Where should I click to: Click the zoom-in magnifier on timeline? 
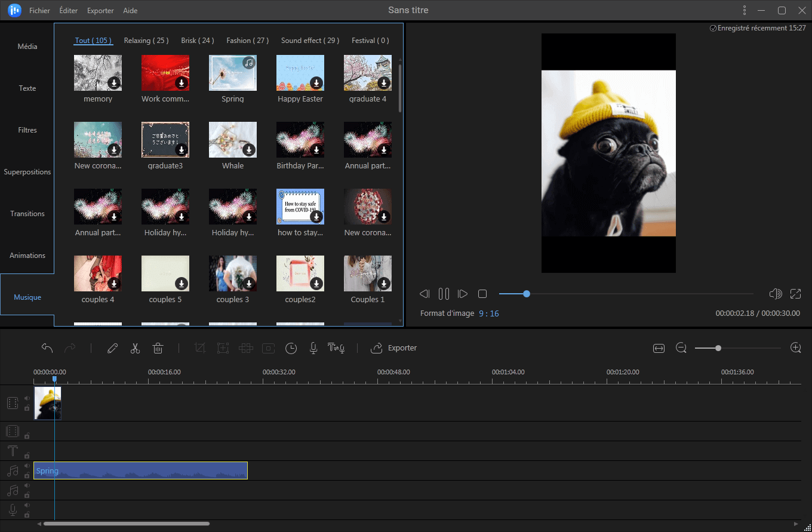click(795, 348)
